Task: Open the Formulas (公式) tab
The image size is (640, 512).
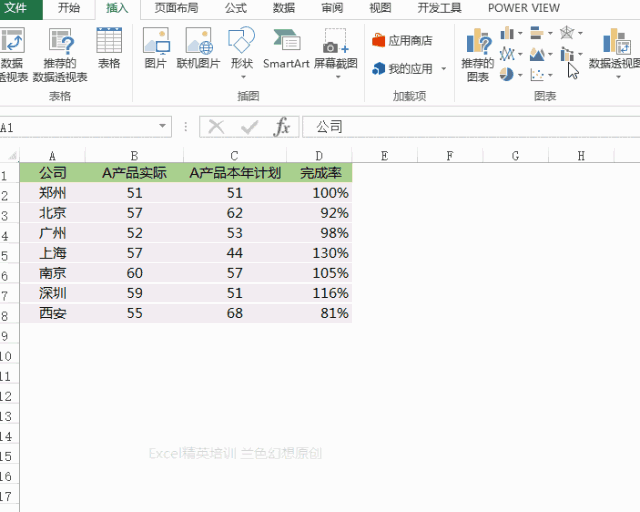Action: [x=236, y=8]
